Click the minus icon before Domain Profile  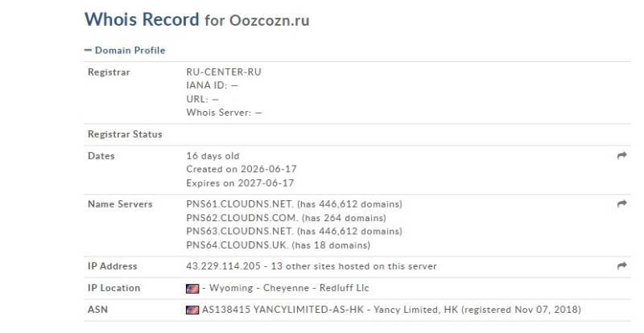tap(88, 50)
